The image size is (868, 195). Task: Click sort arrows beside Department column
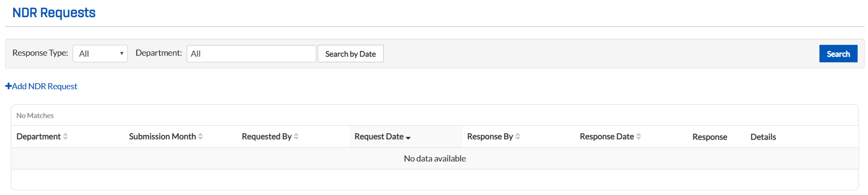pyautogui.click(x=65, y=136)
